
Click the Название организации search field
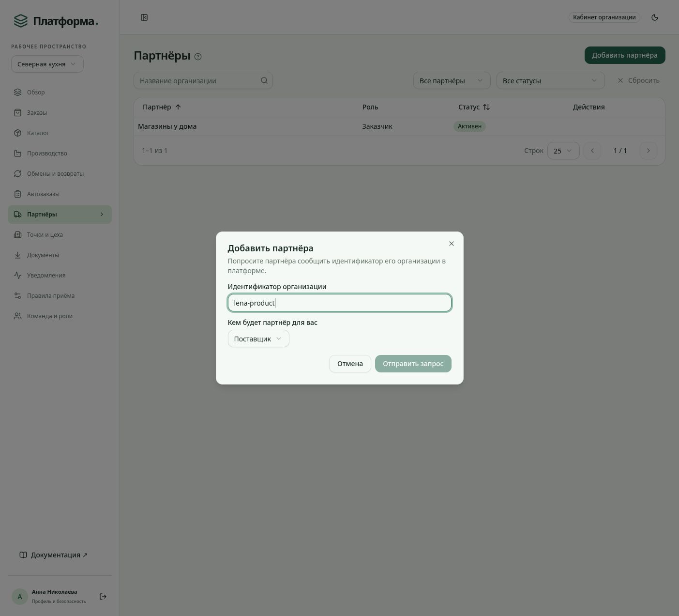pyautogui.click(x=203, y=80)
